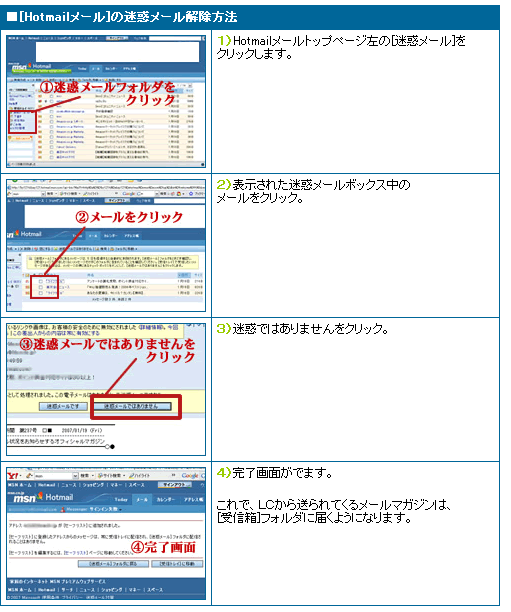Click text Hotmailメールトップページ左の[迷惑メール]を

click(349, 41)
